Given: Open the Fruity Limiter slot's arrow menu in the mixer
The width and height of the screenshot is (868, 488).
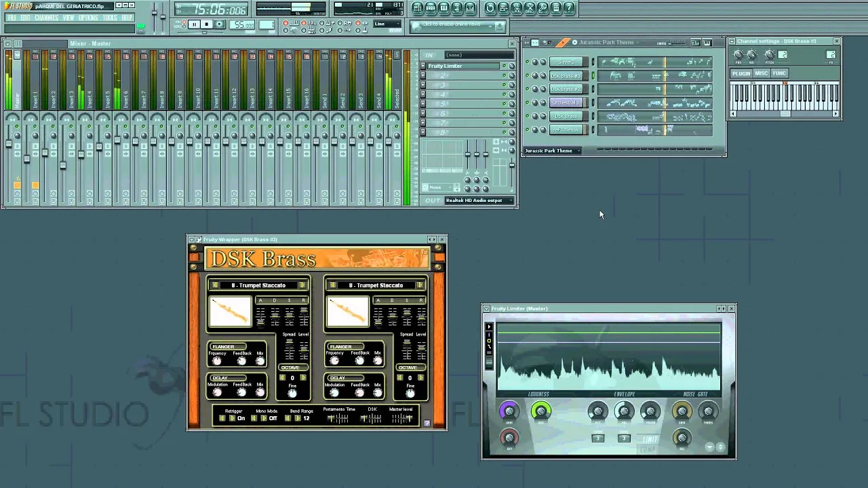Looking at the screenshot, I should coord(422,66).
